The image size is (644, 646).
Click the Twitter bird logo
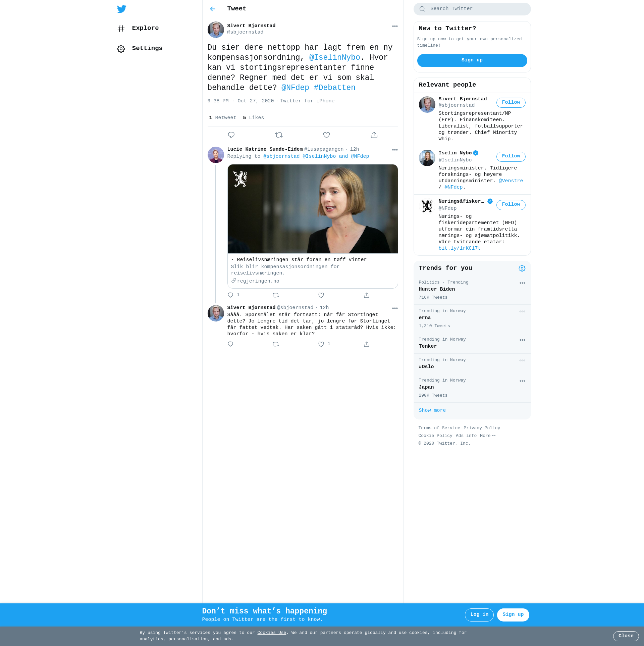(x=121, y=9)
